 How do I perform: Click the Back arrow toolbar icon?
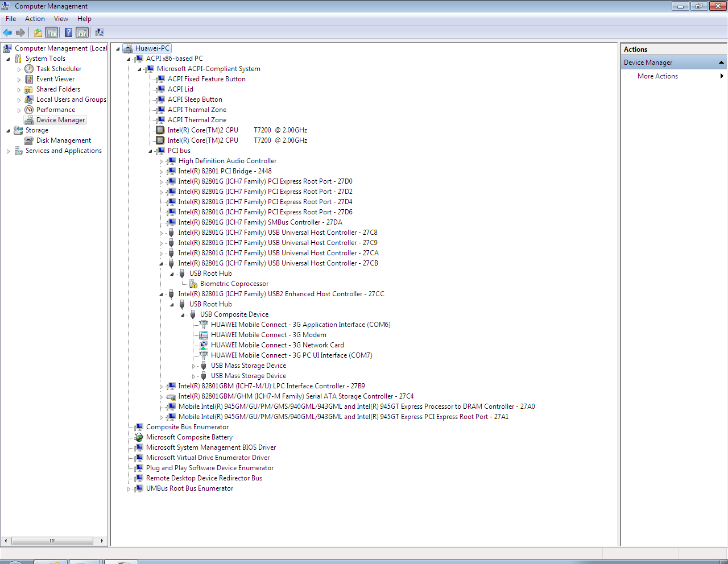coord(7,32)
